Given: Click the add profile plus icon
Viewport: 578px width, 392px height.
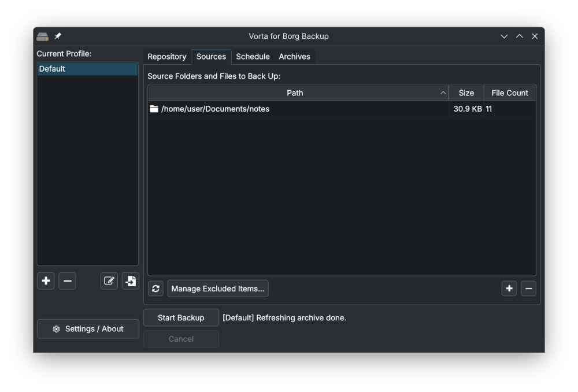Looking at the screenshot, I should (46, 282).
